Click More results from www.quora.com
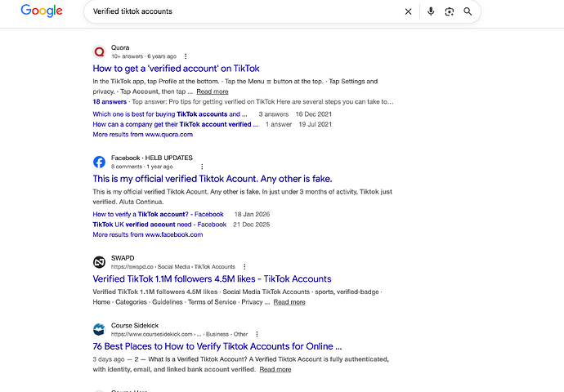564x392 pixels. (143, 135)
